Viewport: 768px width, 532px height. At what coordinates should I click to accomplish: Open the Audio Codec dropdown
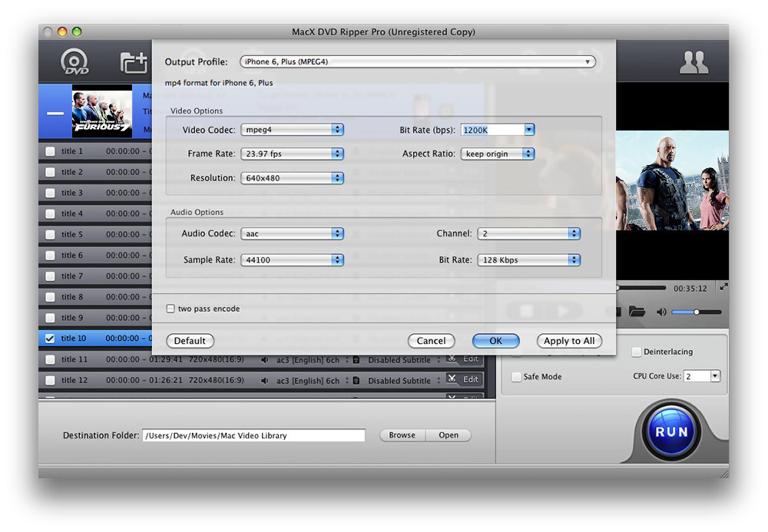click(293, 233)
